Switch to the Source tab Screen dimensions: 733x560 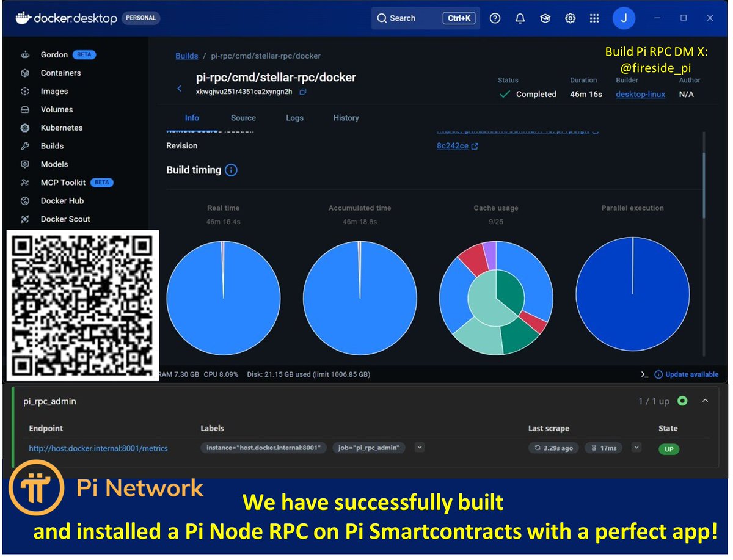click(x=243, y=118)
